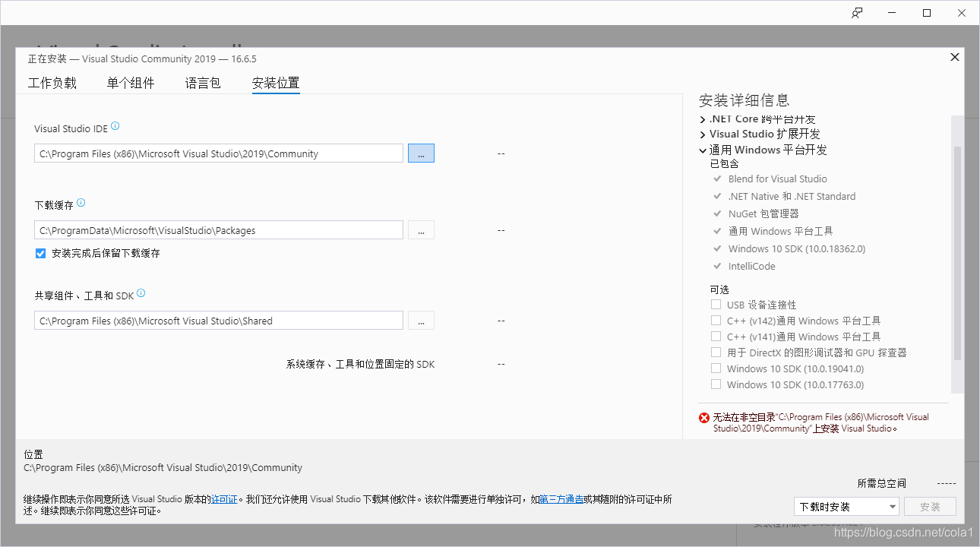980x547 pixels.
Task: Click the location path text at bottom
Action: (163, 468)
